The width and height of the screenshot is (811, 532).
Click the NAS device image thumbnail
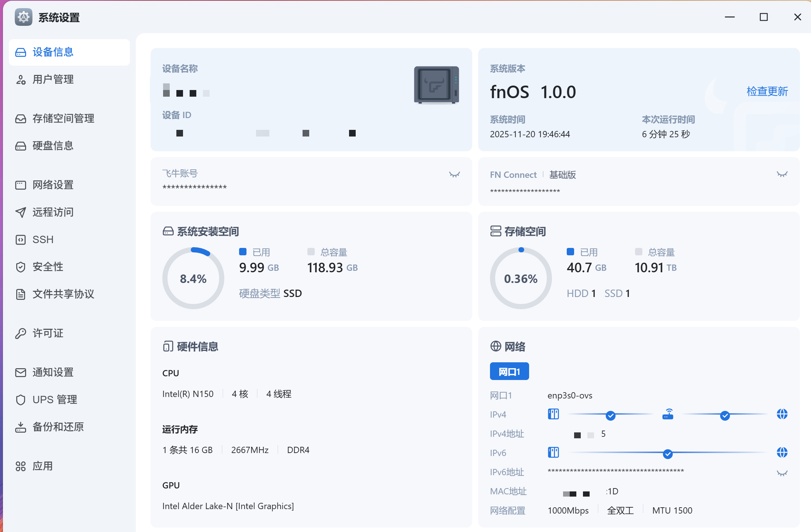click(436, 85)
